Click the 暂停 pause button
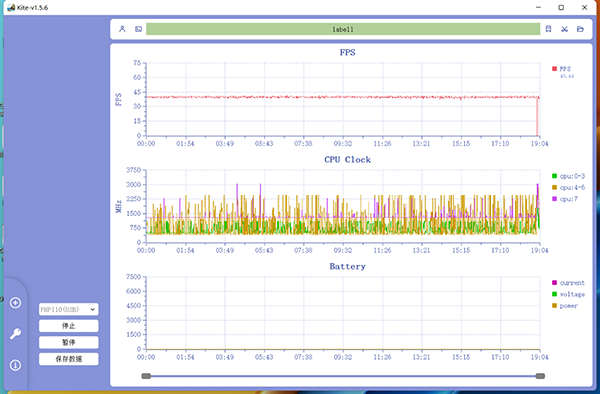Screen dimensions: 600x394 tap(68, 342)
